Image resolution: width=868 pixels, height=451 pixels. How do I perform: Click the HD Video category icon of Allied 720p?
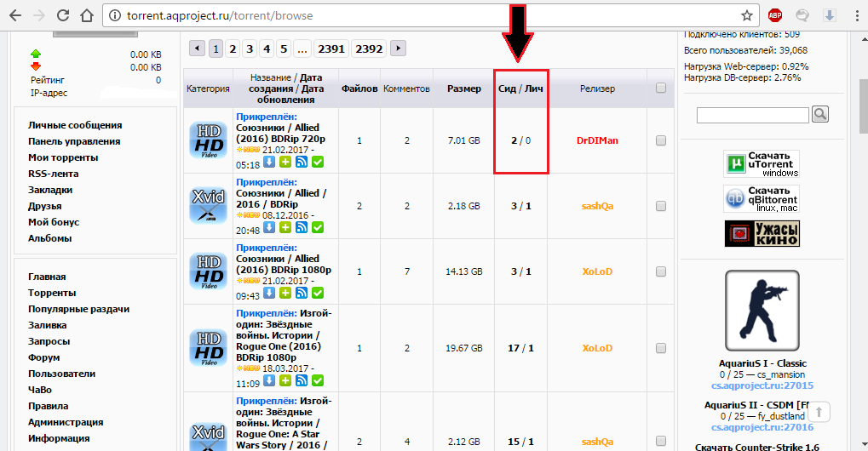(x=208, y=140)
